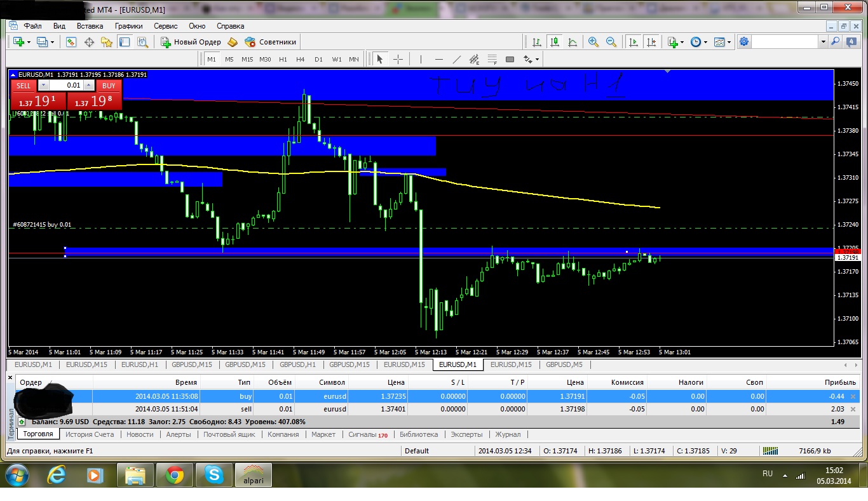This screenshot has width=868, height=501.
Task: Switch chart timeframe to H1
Action: (283, 59)
